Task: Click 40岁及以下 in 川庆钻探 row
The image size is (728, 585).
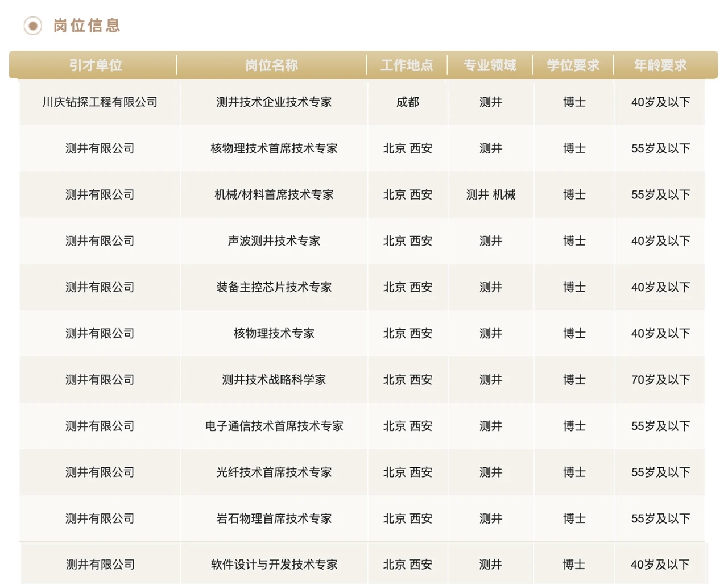Action: (660, 102)
